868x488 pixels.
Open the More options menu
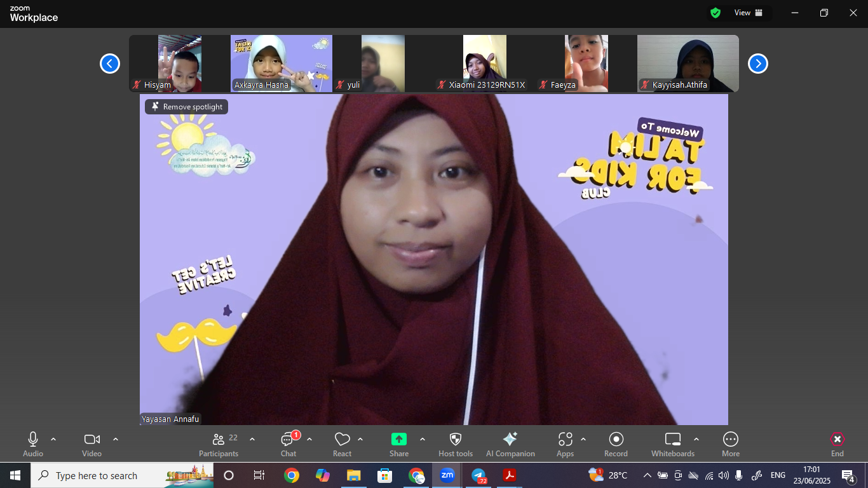[731, 440]
